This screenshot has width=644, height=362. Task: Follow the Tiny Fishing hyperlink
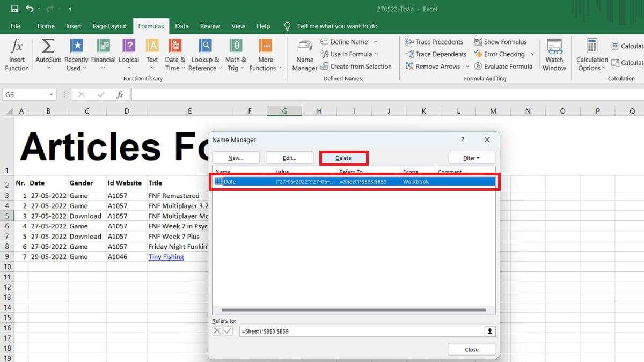pos(166,257)
